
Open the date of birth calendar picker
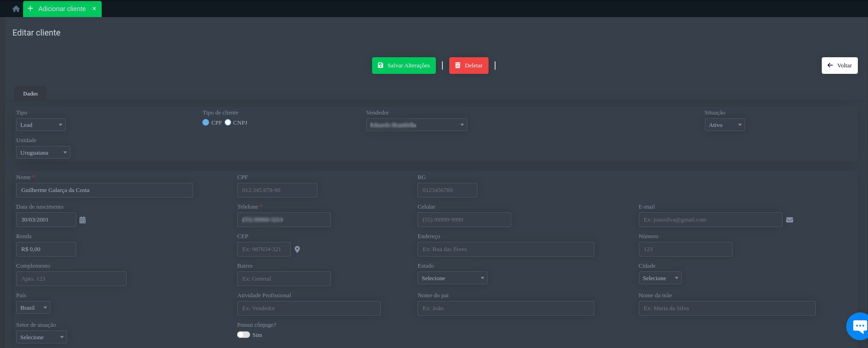point(83,220)
